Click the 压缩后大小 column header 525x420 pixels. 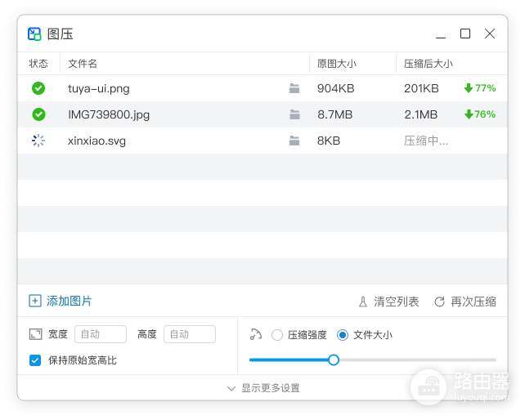pyautogui.click(x=429, y=63)
